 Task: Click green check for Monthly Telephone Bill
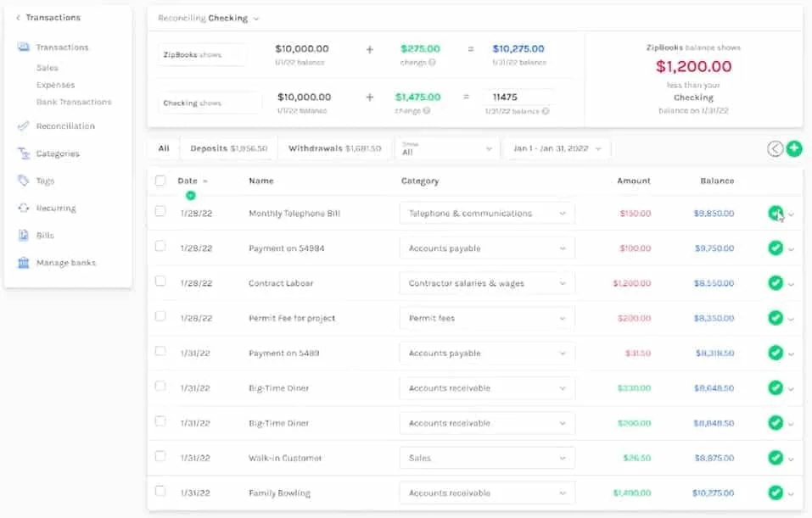pyautogui.click(x=776, y=213)
